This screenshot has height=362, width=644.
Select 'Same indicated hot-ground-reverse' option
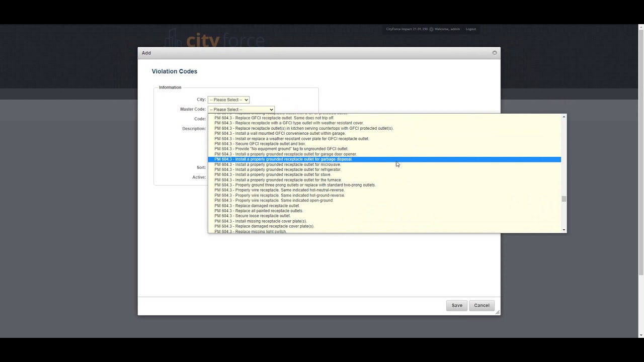point(384,195)
